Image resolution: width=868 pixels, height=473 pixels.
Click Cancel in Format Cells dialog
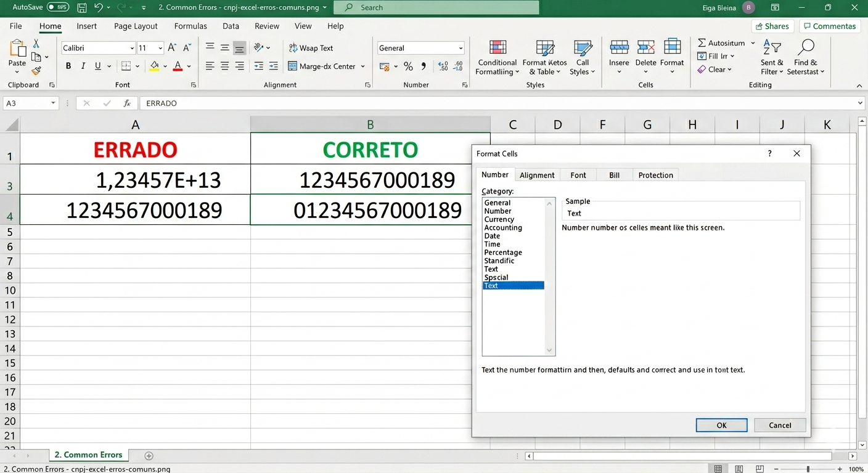pyautogui.click(x=780, y=425)
